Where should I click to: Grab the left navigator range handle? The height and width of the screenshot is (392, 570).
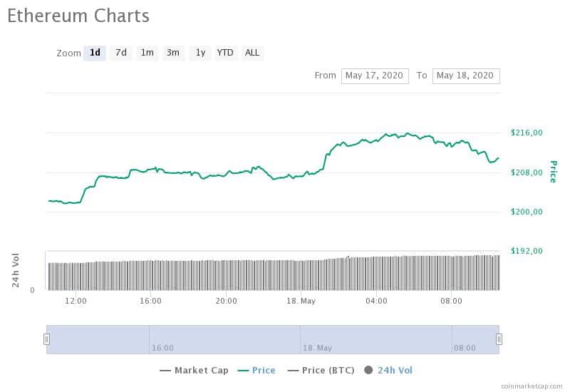click(x=46, y=339)
